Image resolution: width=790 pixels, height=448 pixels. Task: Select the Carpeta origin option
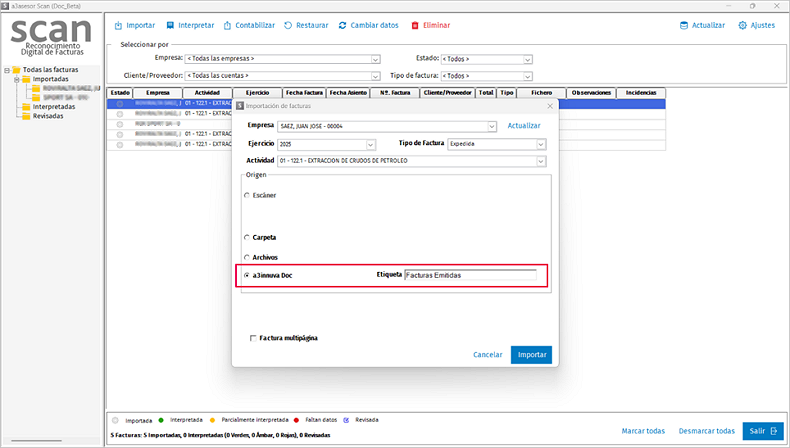pyautogui.click(x=247, y=237)
